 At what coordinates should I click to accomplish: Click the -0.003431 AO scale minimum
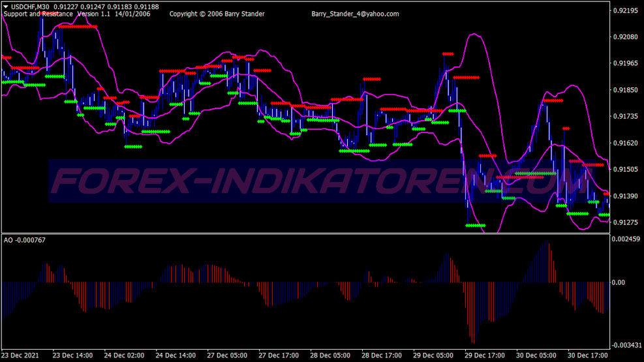click(x=626, y=345)
